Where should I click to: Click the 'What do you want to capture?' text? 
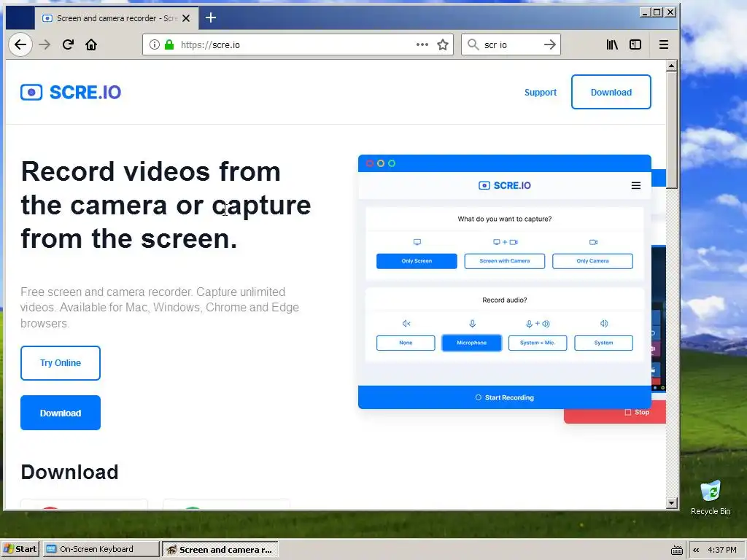click(x=505, y=219)
